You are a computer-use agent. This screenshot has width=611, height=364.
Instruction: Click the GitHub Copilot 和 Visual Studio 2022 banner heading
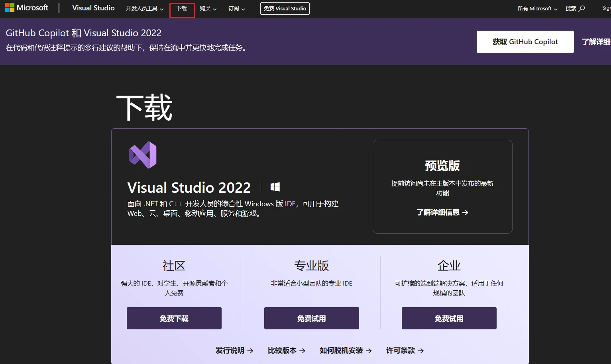pos(84,33)
